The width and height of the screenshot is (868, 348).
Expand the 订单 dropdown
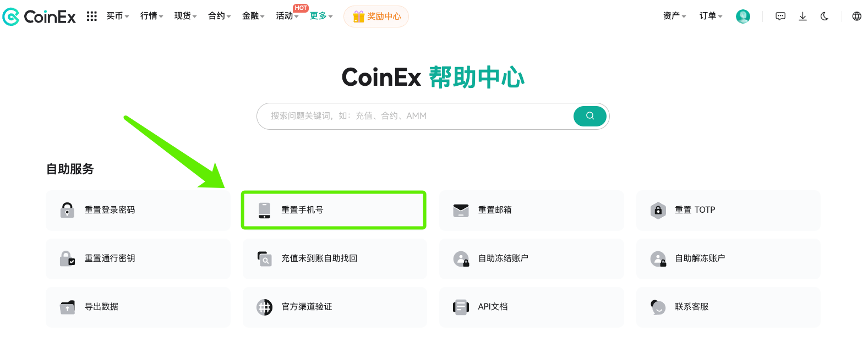pyautogui.click(x=711, y=16)
